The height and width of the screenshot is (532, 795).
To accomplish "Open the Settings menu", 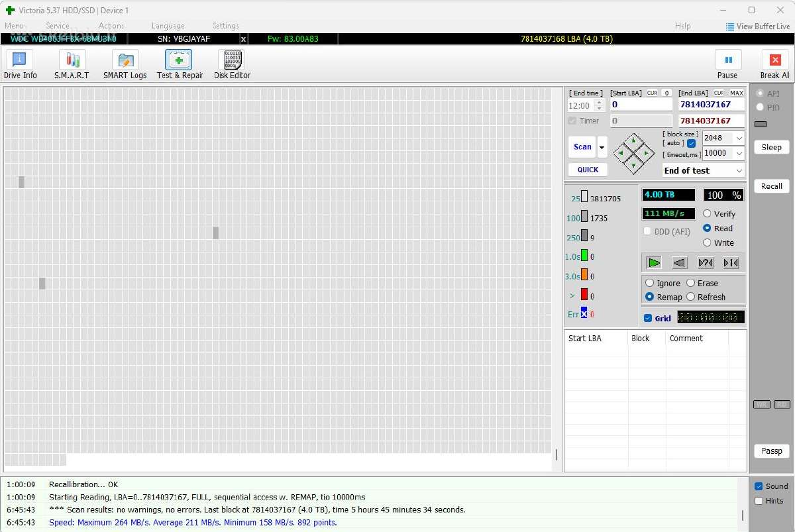I will (x=225, y=26).
